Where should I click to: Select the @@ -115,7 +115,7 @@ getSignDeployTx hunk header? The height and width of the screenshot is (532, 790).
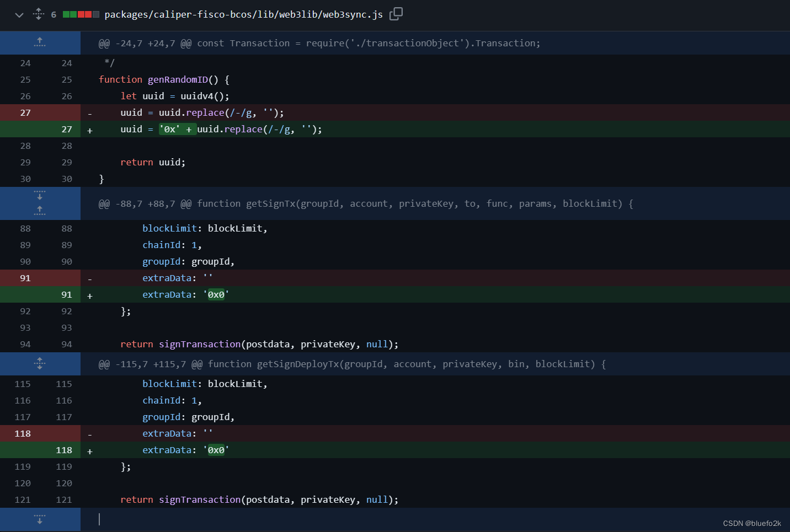tap(352, 364)
